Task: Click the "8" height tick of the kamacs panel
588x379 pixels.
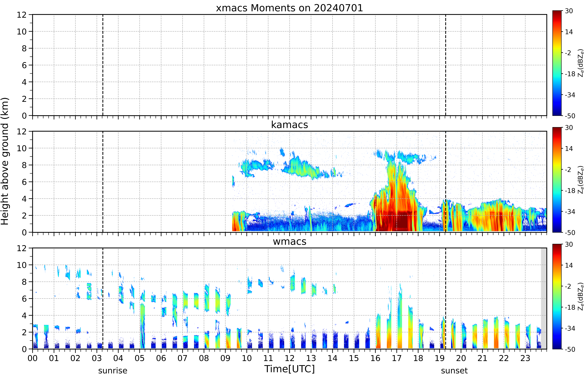Action: click(x=24, y=165)
